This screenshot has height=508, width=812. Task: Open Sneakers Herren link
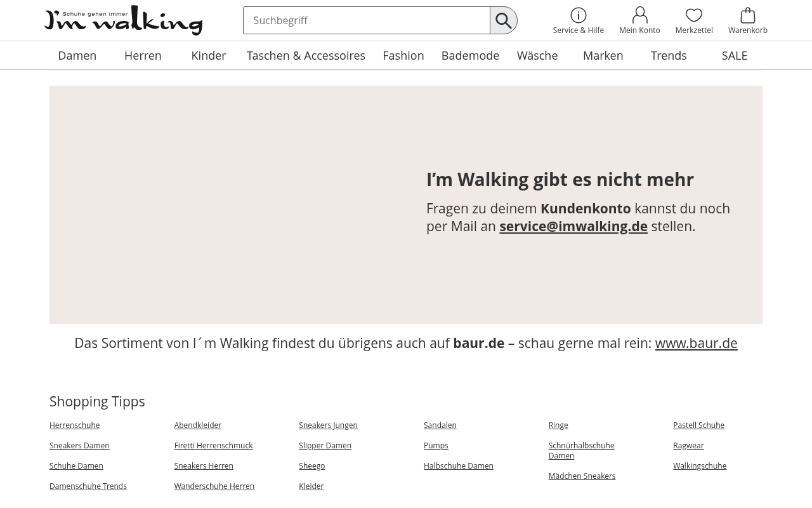tap(204, 466)
